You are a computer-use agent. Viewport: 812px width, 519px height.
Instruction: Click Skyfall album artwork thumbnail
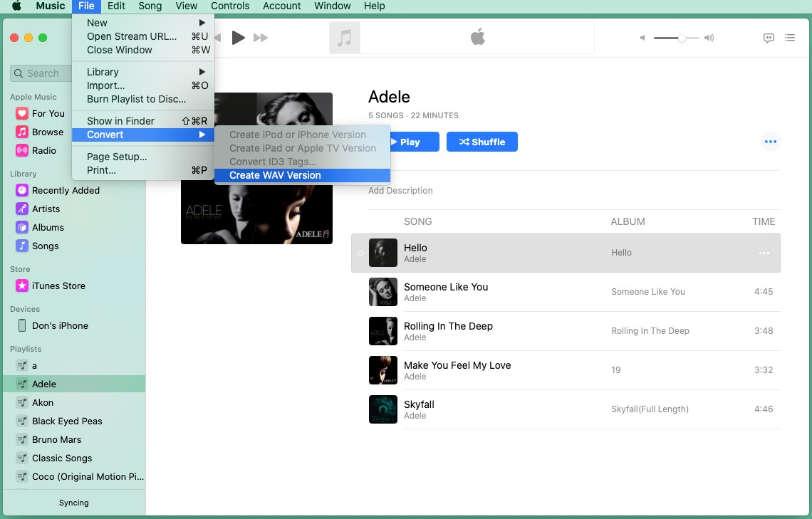point(382,409)
